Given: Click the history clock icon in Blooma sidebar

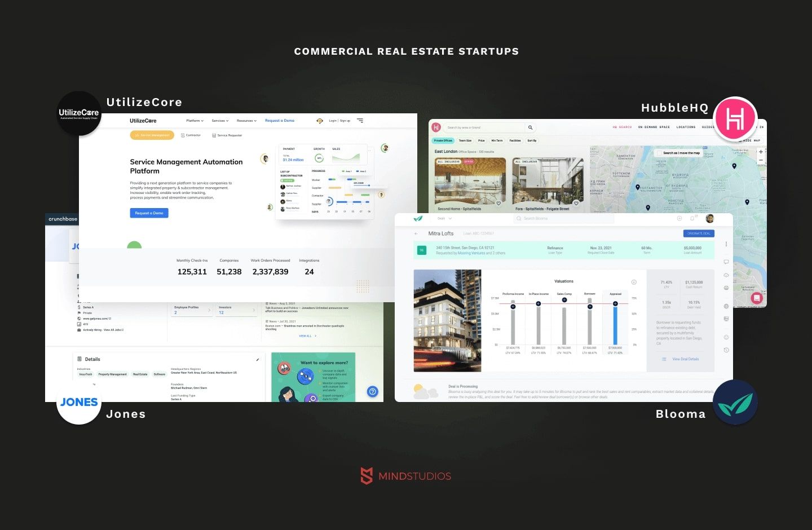Looking at the screenshot, I should coord(726,350).
